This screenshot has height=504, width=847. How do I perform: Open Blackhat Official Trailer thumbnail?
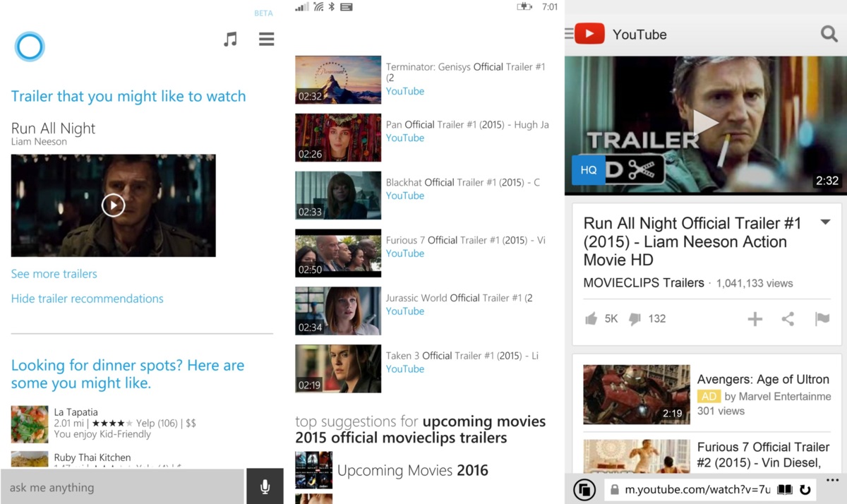(338, 196)
